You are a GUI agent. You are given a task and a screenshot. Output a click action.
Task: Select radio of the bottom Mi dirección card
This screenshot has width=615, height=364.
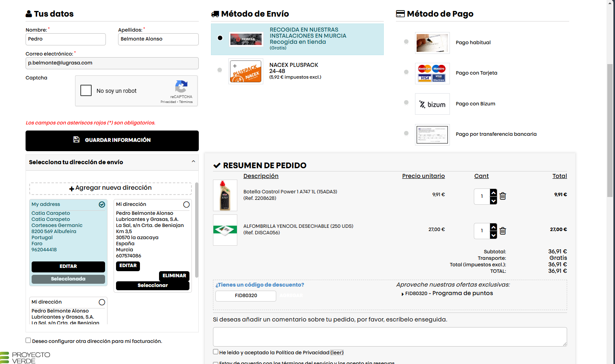coord(102,302)
